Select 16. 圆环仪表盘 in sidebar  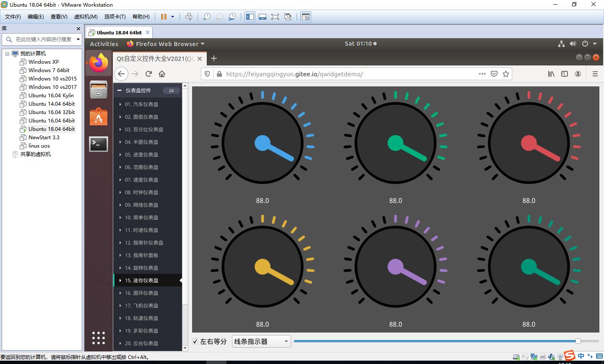coord(141,293)
